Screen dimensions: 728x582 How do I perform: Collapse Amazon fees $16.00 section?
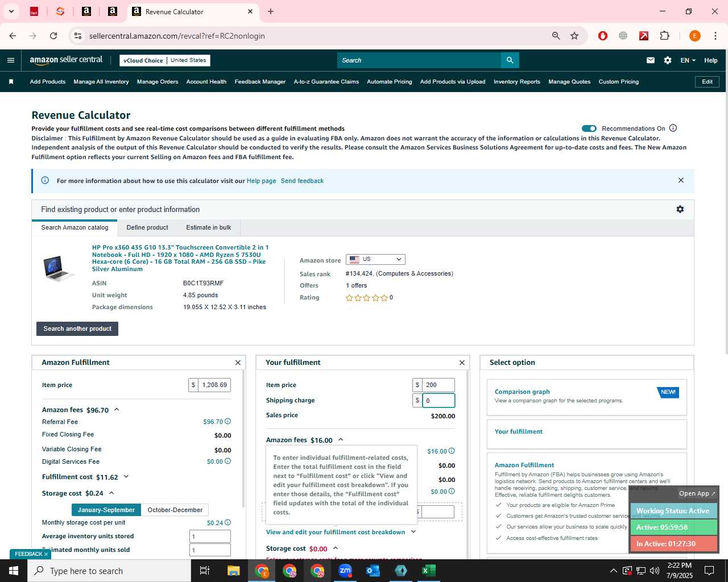click(x=341, y=439)
